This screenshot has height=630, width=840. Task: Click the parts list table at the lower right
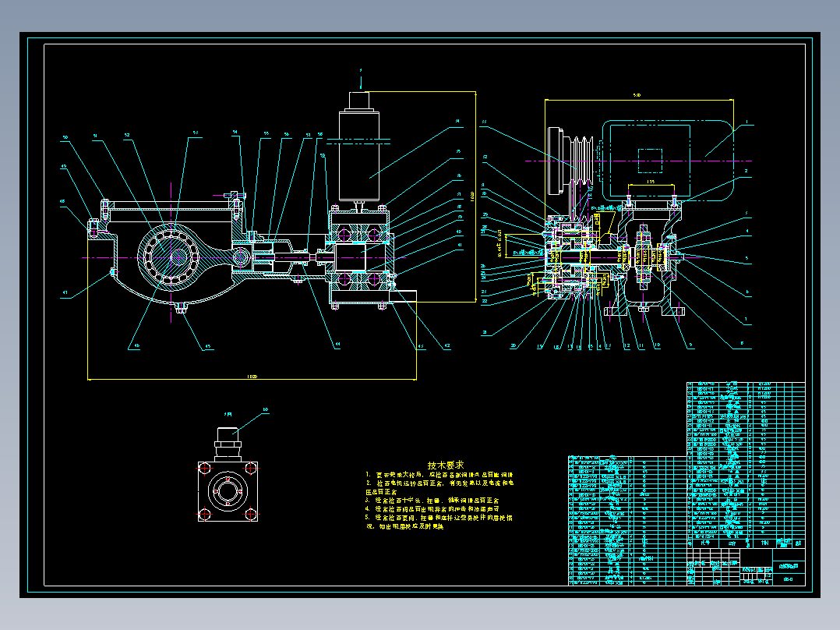pyautogui.click(x=686, y=483)
